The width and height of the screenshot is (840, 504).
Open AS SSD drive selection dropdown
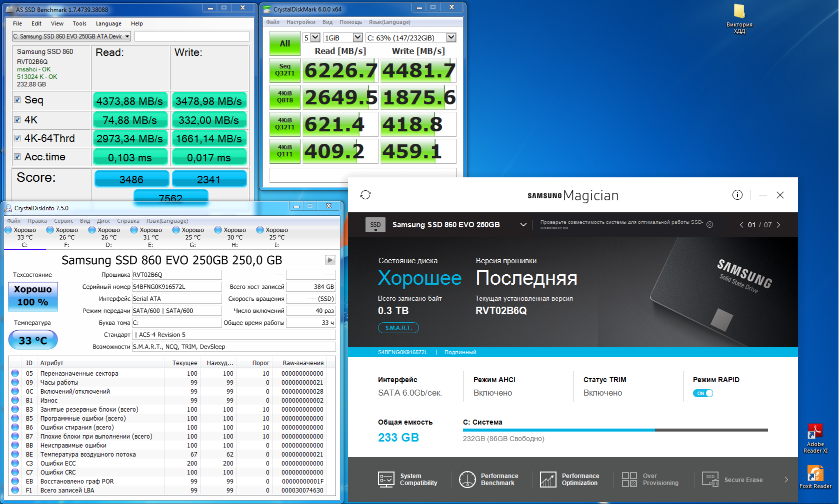71,36
